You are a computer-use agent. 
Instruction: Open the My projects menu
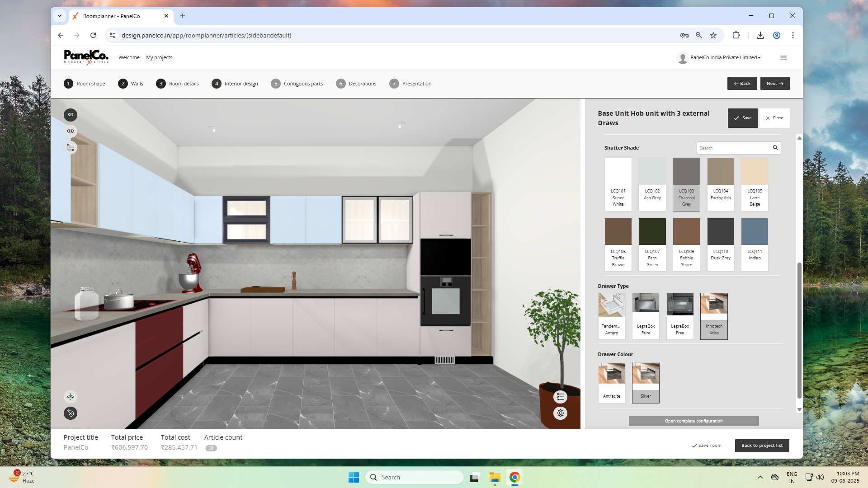159,57
